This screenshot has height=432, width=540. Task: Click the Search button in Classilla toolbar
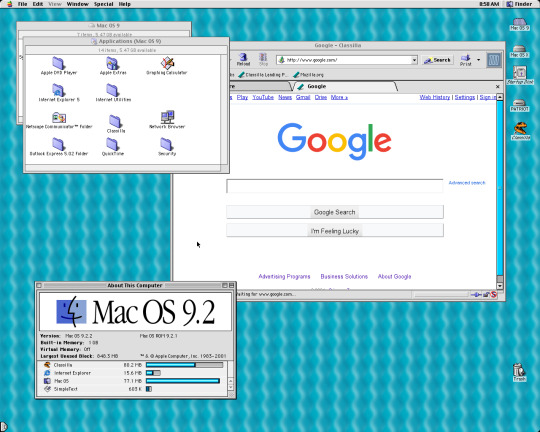pos(437,60)
